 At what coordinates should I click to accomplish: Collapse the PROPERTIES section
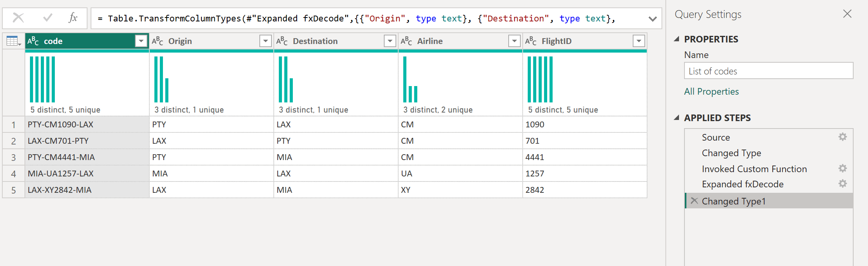[x=677, y=39]
